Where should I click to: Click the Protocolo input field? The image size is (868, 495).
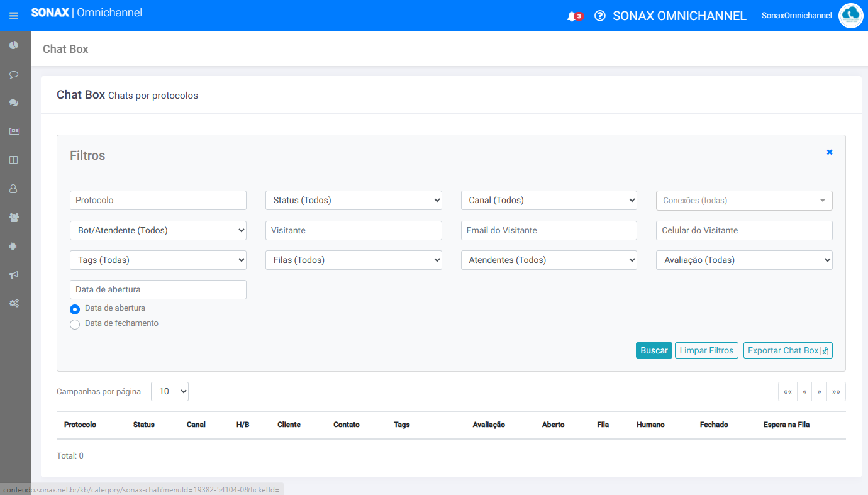158,201
